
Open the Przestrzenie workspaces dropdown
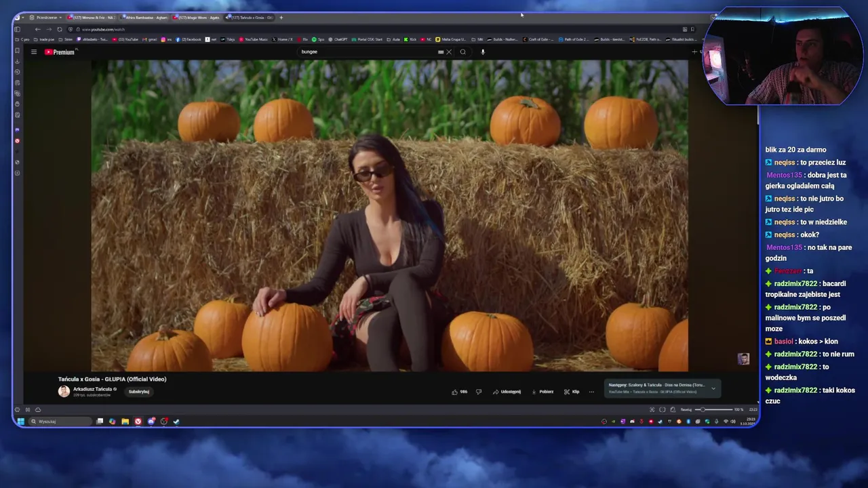(x=45, y=17)
